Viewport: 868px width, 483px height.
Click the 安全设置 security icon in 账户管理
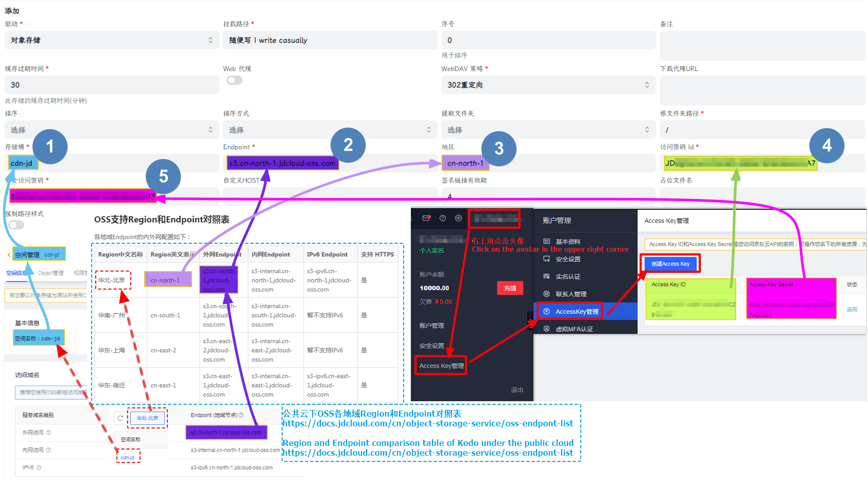[x=547, y=259]
